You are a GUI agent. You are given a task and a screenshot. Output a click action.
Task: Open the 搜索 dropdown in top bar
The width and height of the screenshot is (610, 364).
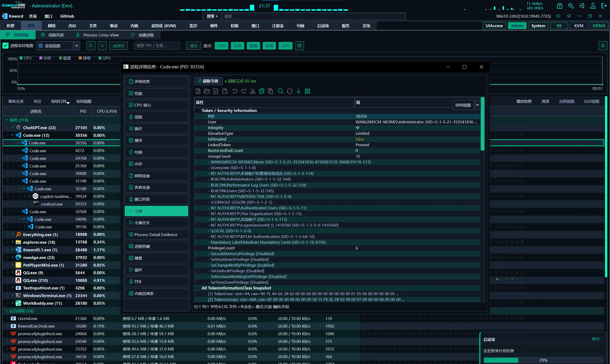pyautogui.click(x=212, y=16)
